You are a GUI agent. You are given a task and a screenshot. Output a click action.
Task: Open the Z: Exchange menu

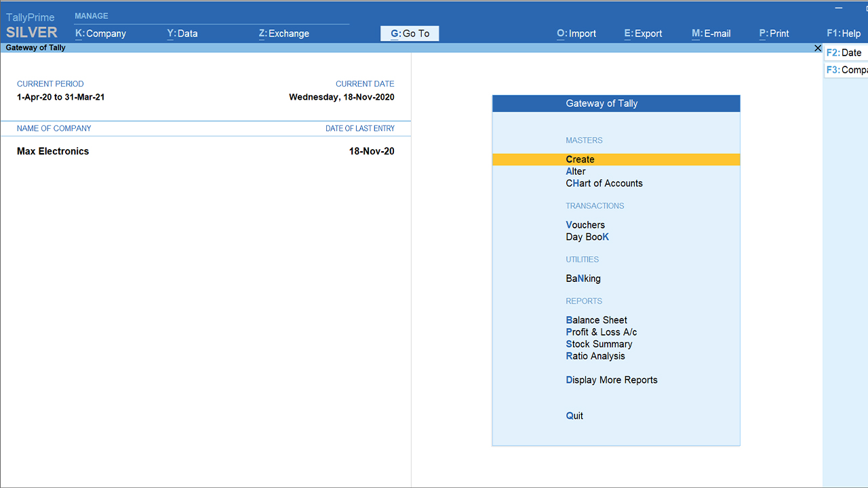284,33
